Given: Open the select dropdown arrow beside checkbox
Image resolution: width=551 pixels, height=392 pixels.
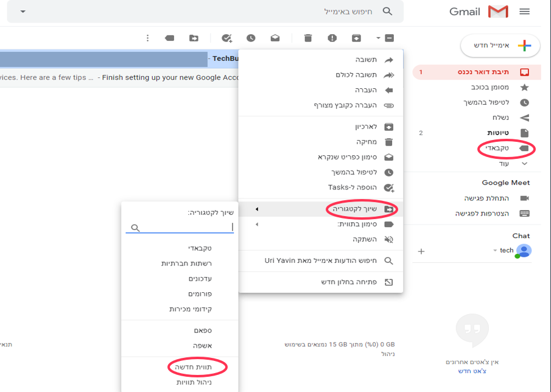Looking at the screenshot, I should [378, 38].
